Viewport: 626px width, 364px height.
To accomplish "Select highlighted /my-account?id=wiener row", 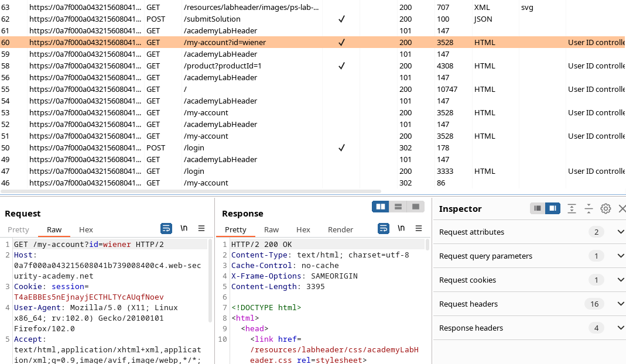I will (x=313, y=42).
